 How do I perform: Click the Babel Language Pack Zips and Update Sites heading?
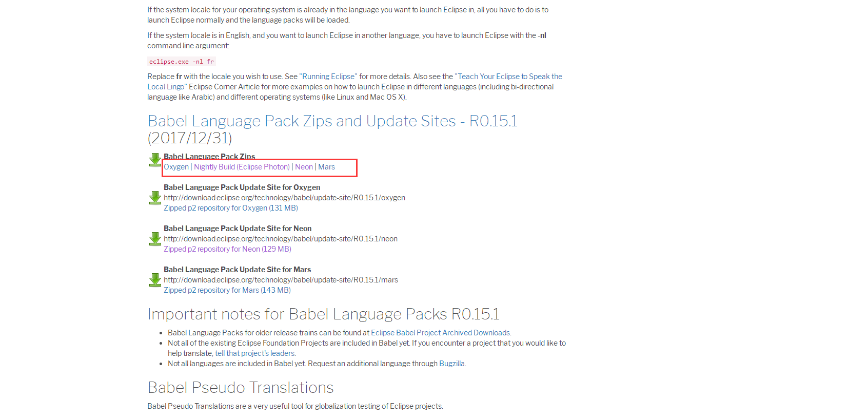[x=332, y=129]
